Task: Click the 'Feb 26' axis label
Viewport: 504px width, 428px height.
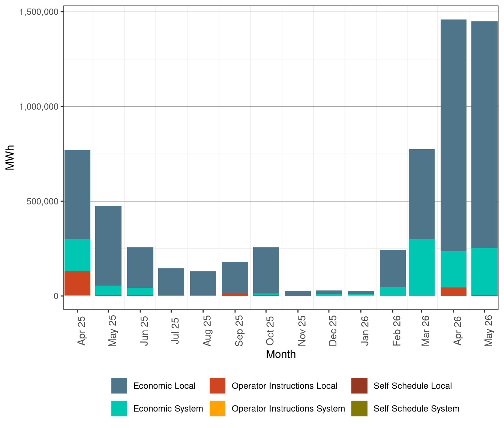Action: (397, 331)
